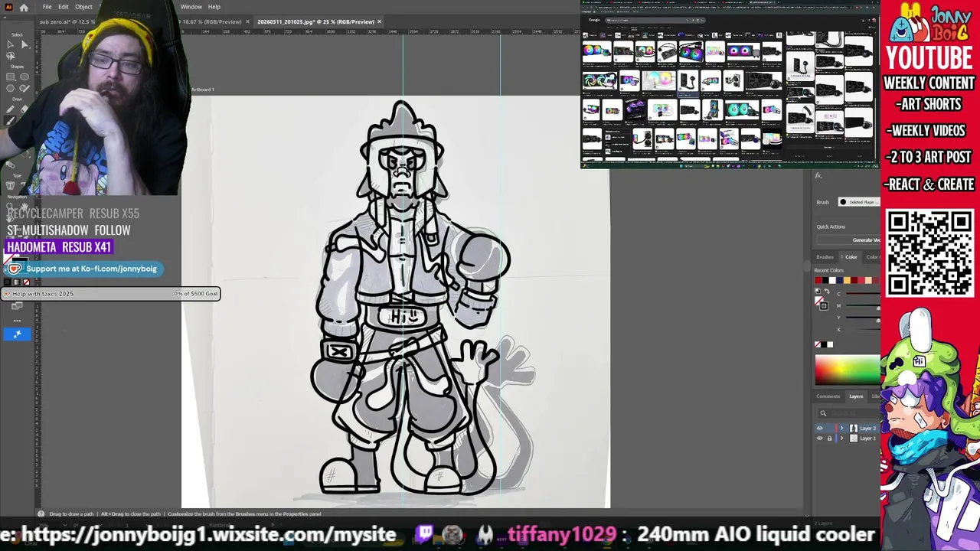The height and width of the screenshot is (551, 980).
Task: Toggle visibility of Layer 2
Action: [x=820, y=429]
